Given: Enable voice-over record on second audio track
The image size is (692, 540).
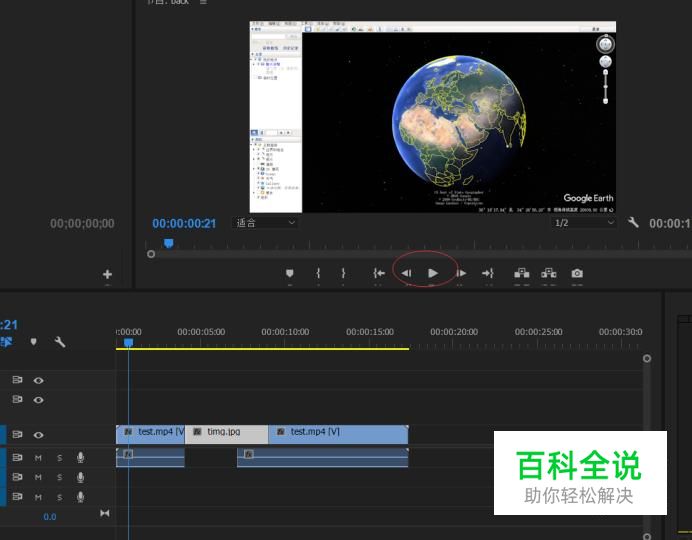Looking at the screenshot, I should (80, 477).
